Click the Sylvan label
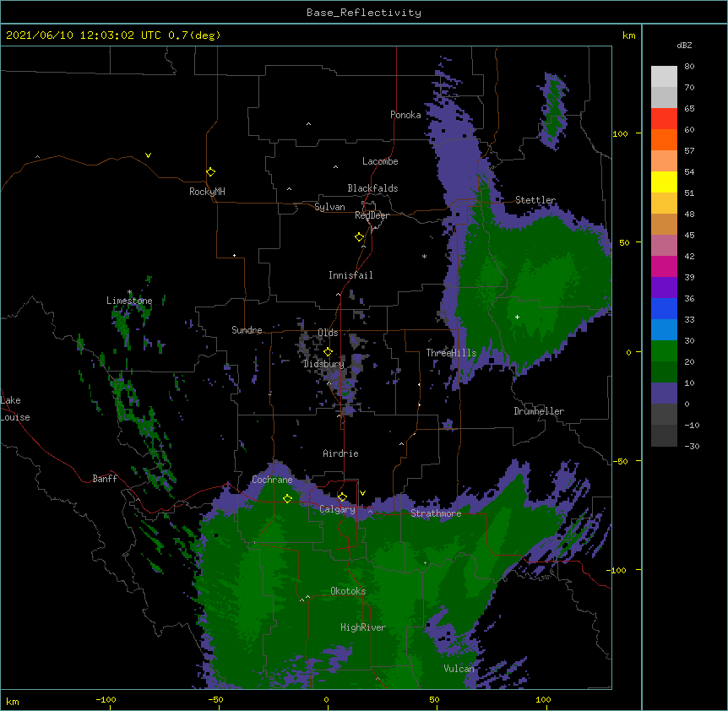The height and width of the screenshot is (711, 728). 329,207
